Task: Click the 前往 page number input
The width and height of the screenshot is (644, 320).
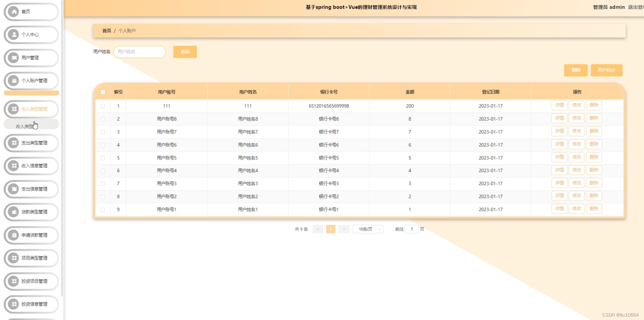Action: [x=412, y=229]
